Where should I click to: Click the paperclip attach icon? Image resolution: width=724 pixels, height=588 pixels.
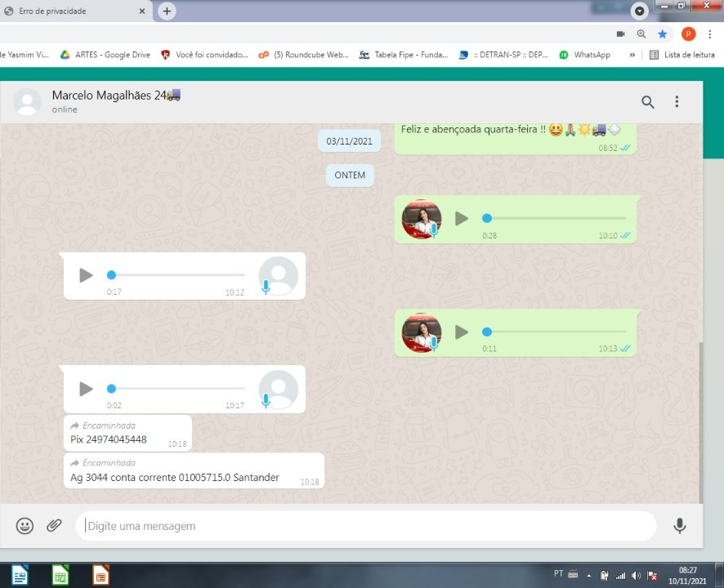(54, 526)
